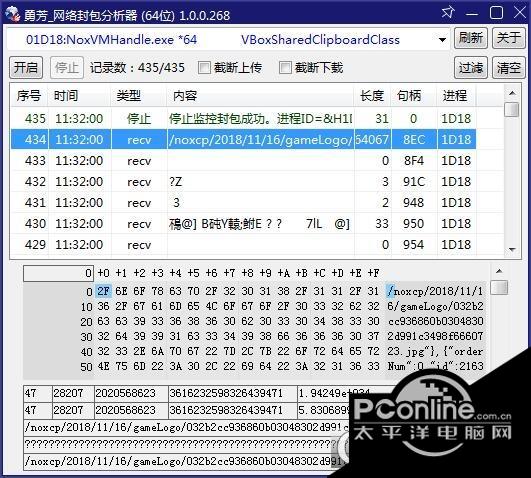Image resolution: width=531 pixels, height=478 pixels.
Task: Click the pin window icon in title bar
Action: click(x=448, y=13)
